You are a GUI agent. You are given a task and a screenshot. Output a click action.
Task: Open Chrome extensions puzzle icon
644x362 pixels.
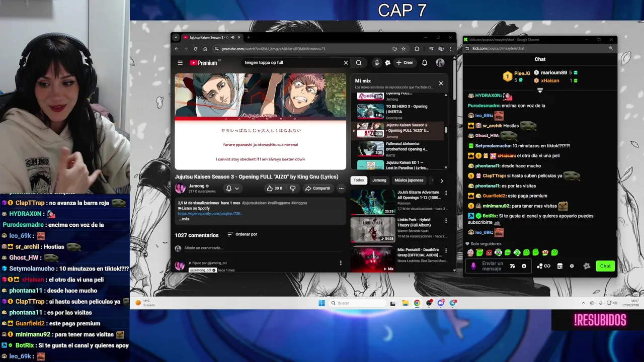click(x=417, y=49)
